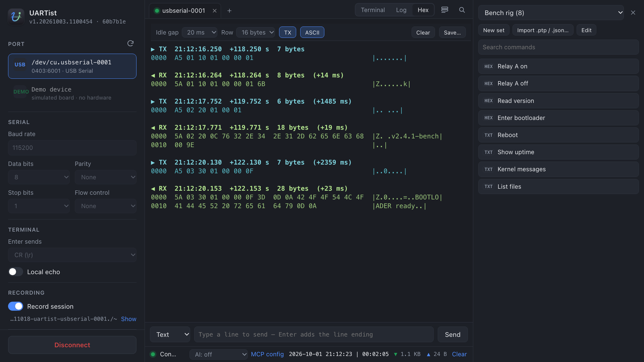Screen dimensions: 644x362
Task: Add a new connection tab
Action: tap(229, 11)
